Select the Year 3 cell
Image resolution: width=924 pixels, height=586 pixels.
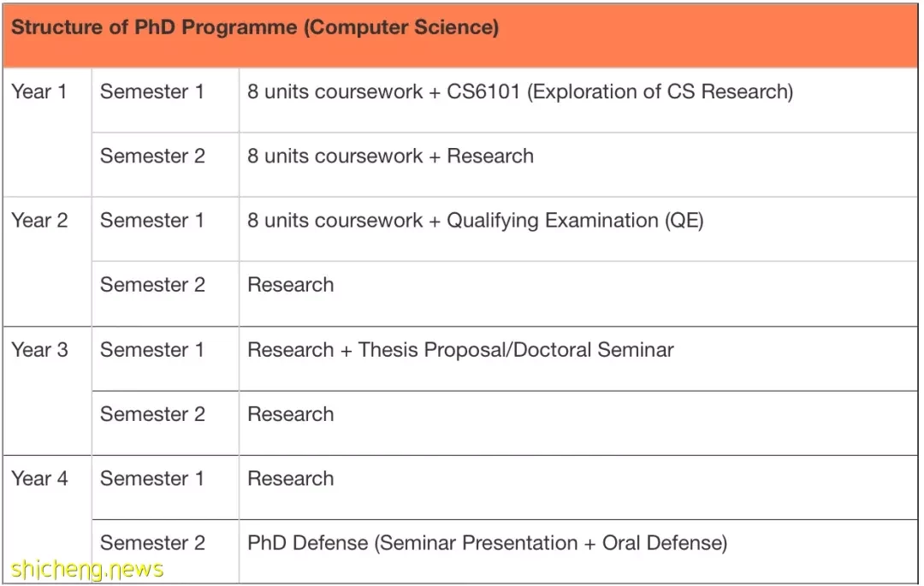[47, 390]
